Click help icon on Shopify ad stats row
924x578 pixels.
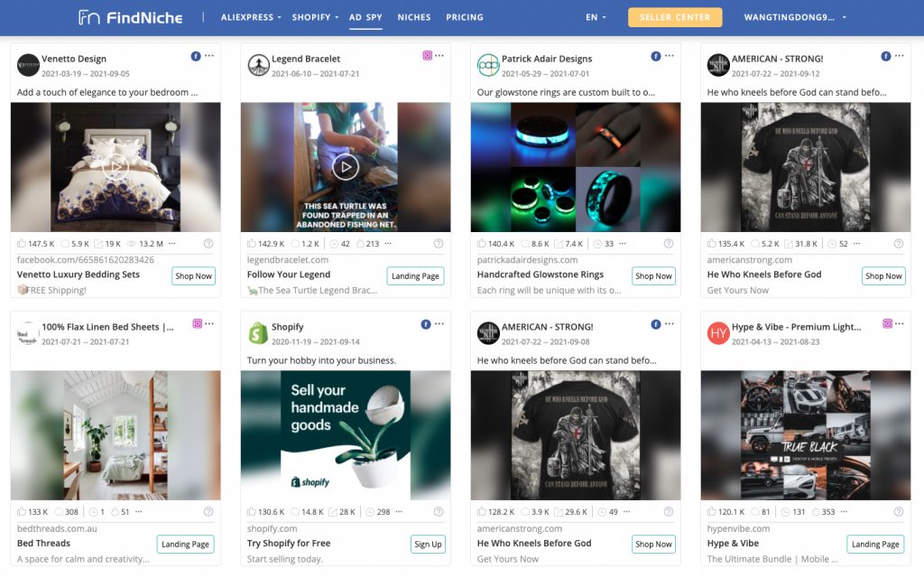tap(438, 512)
